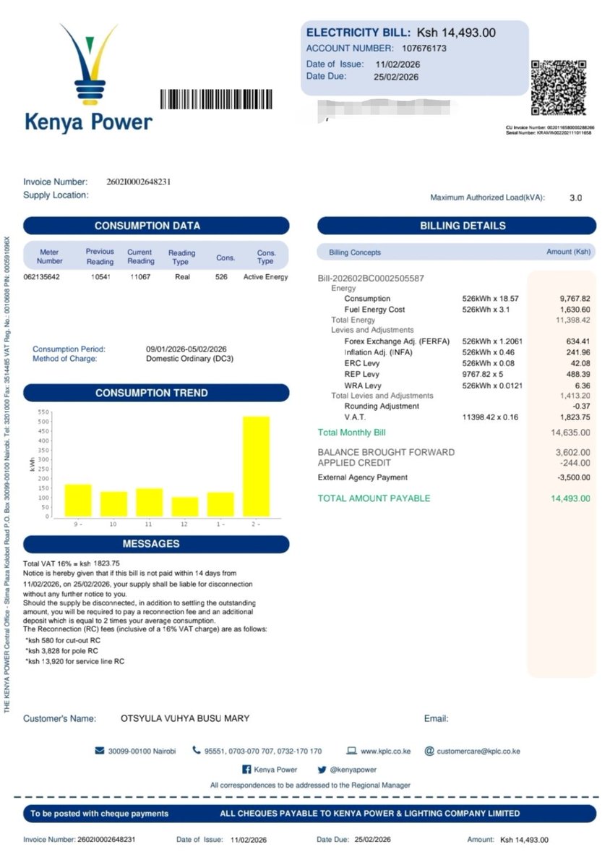Viewport: 610px width, 868px height.
Task: Click the TOTAL AMOUNT PAYABLE label
Action: [374, 498]
